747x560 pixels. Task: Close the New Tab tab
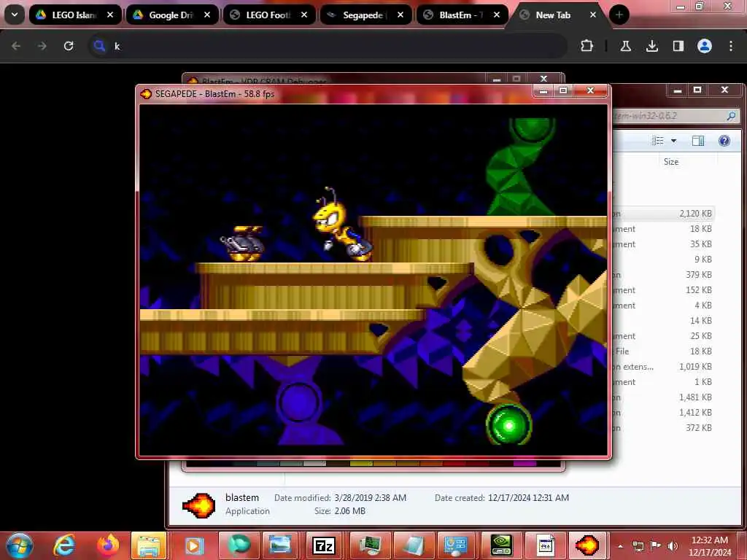tap(593, 15)
